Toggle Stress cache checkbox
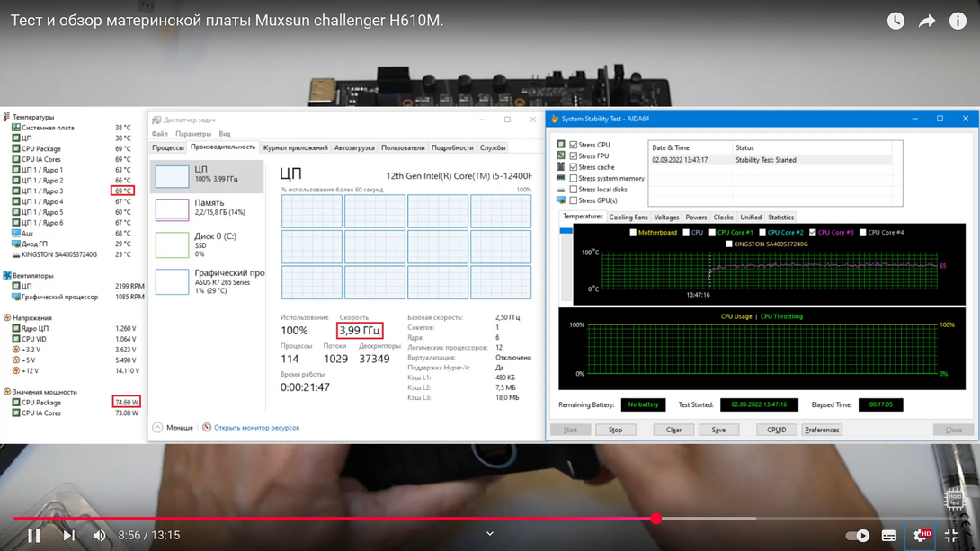Screen dimensions: 980x551 click(573, 167)
